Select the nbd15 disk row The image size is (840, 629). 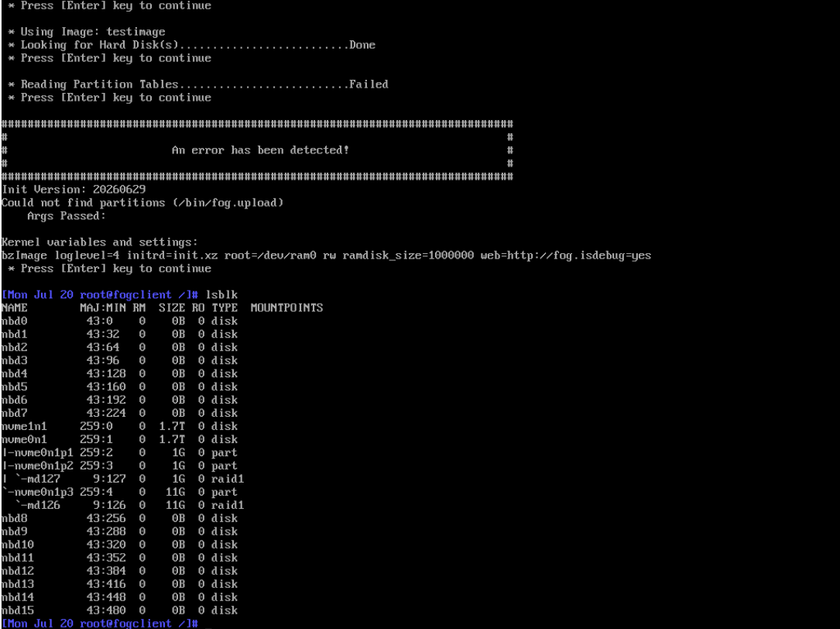119,610
